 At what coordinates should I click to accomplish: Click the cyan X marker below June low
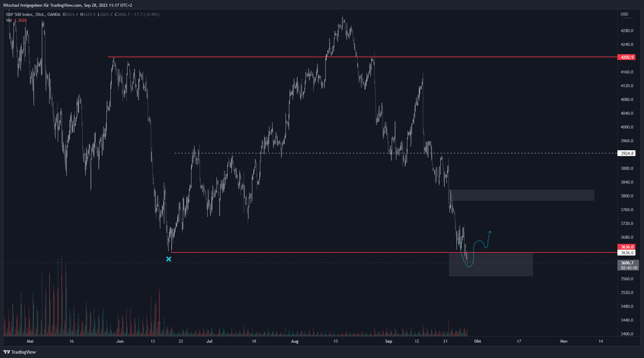point(169,259)
